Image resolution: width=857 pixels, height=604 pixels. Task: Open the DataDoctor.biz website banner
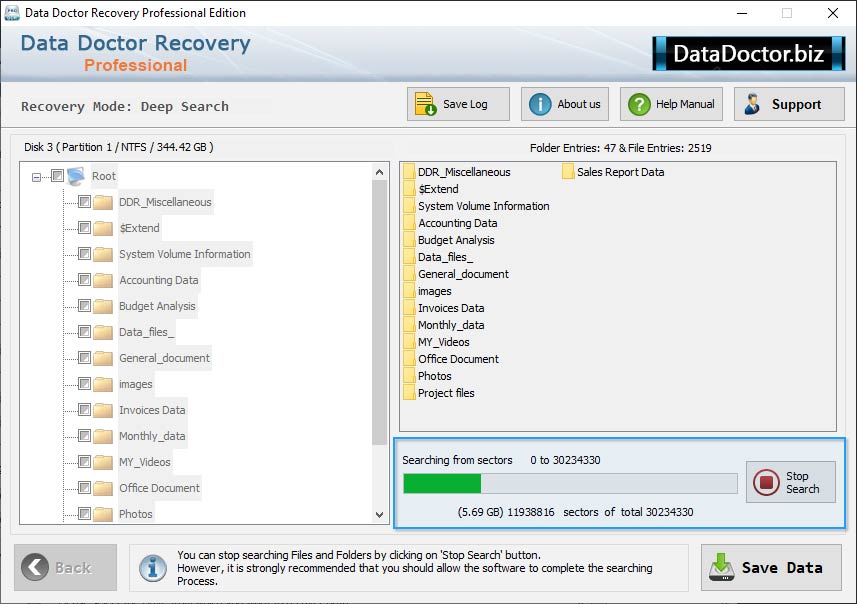tap(748, 53)
